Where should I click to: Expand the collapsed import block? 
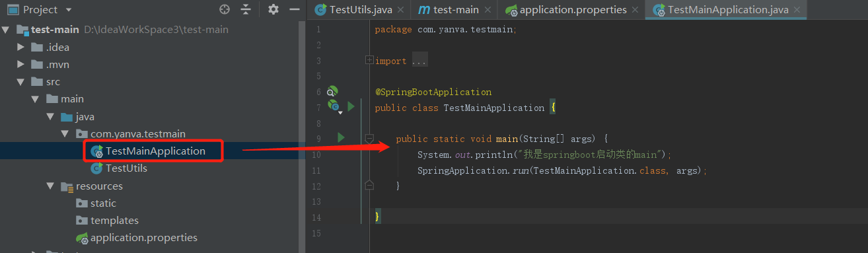coord(369,60)
